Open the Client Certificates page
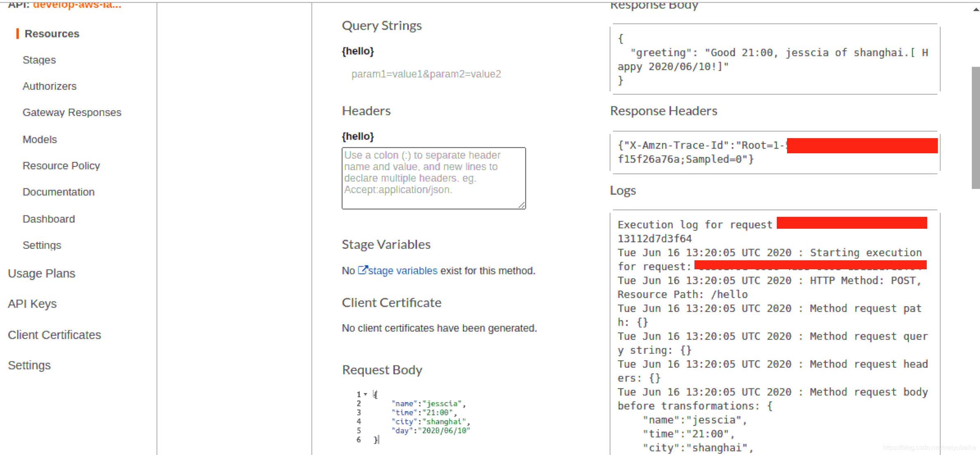The height and width of the screenshot is (455, 980). tap(54, 335)
